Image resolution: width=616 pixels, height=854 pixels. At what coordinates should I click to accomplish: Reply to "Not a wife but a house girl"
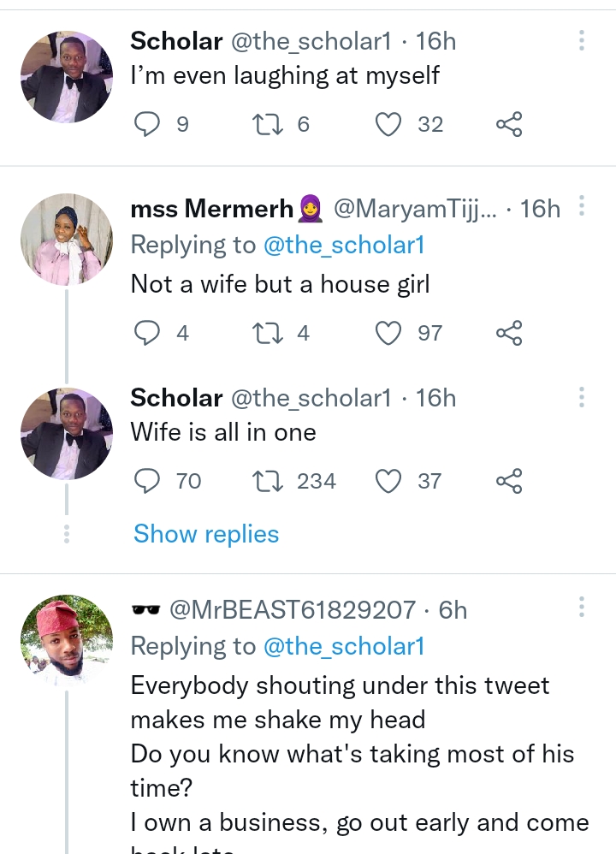click(148, 332)
